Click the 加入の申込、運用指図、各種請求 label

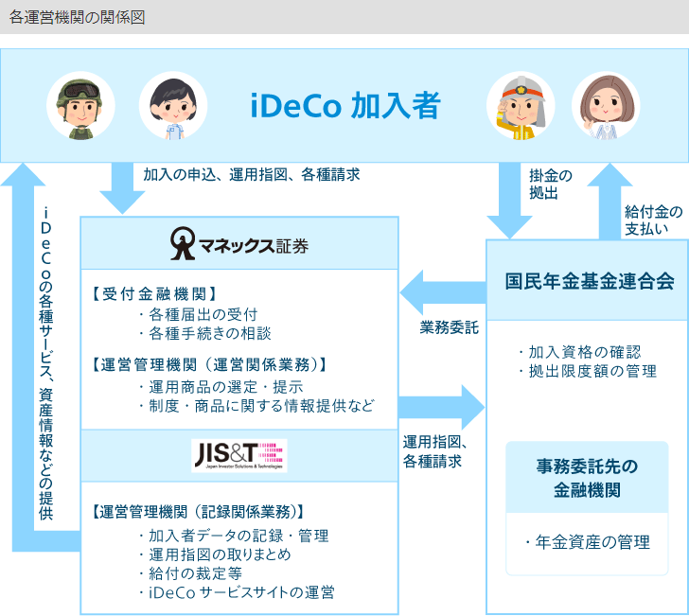[252, 174]
